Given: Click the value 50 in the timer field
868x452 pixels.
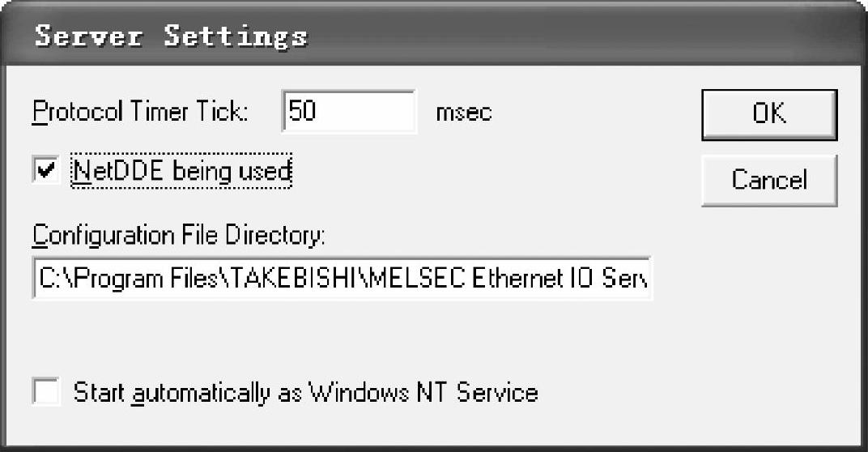Looking at the screenshot, I should 302,112.
